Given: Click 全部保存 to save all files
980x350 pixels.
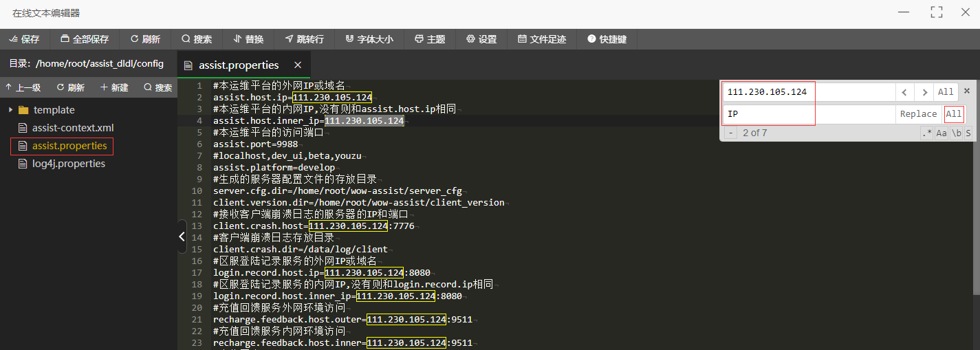Looking at the screenshot, I should pyautogui.click(x=85, y=39).
